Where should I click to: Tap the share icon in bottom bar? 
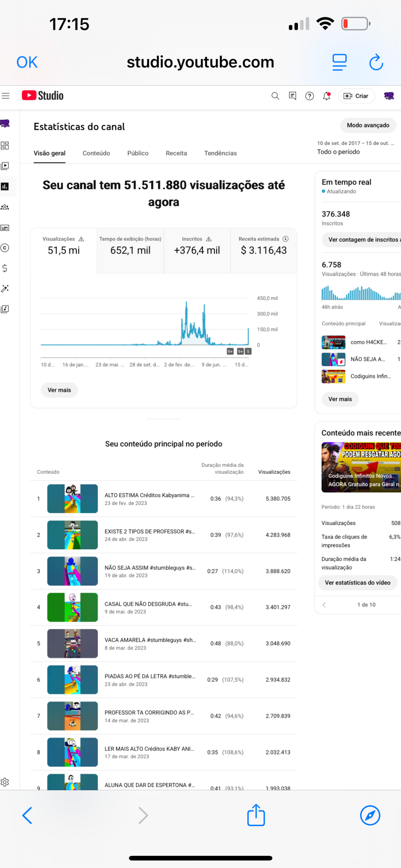click(x=256, y=815)
